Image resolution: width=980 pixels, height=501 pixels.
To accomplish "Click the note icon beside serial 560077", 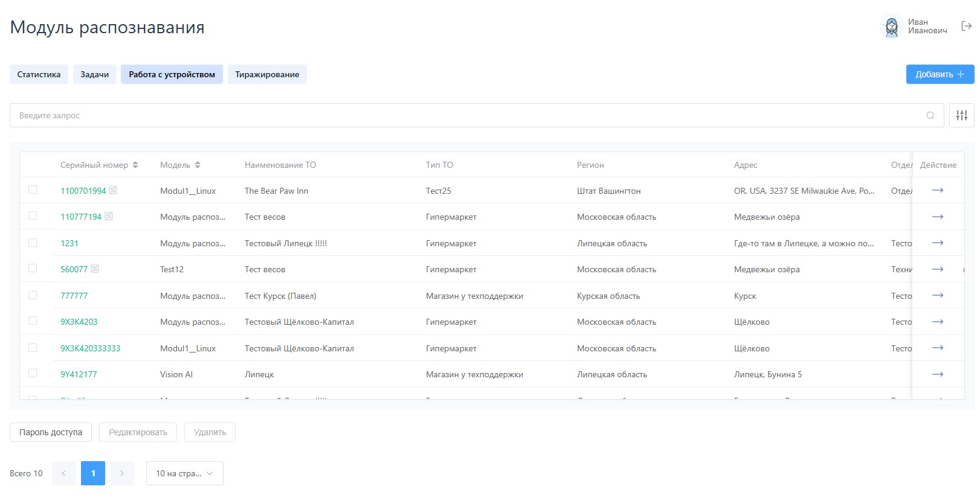I will pos(95,269).
